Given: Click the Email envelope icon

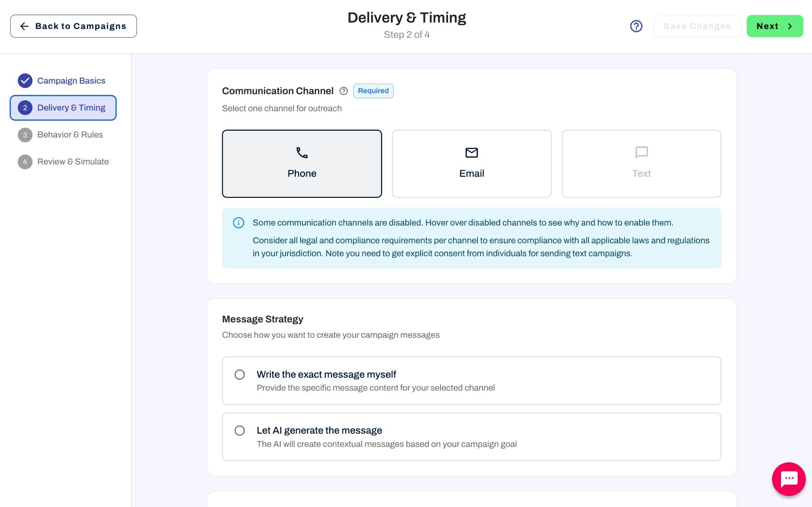Looking at the screenshot, I should click(471, 153).
